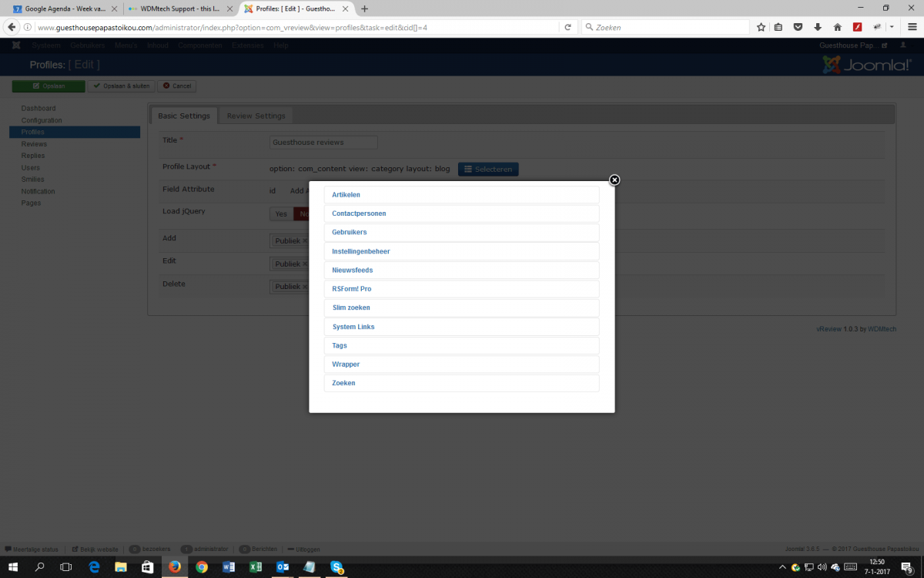This screenshot has width=924, height=578.
Task: Click the bookmark star icon
Action: pyautogui.click(x=761, y=27)
